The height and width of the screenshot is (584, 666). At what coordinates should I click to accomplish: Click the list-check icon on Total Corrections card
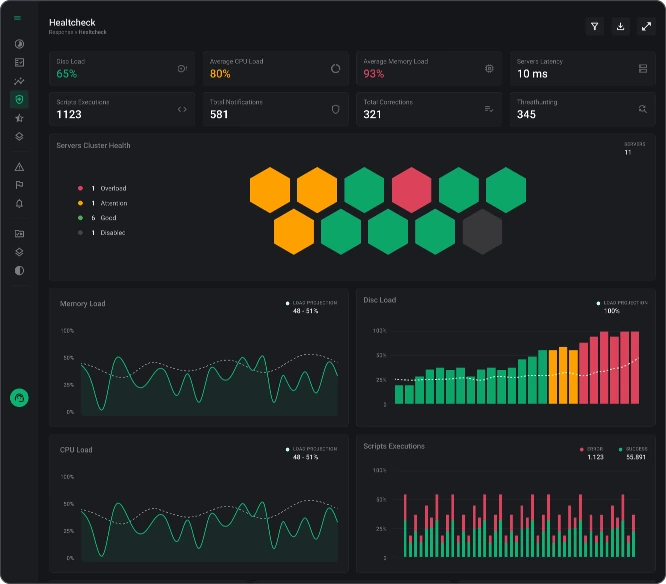tap(489, 109)
